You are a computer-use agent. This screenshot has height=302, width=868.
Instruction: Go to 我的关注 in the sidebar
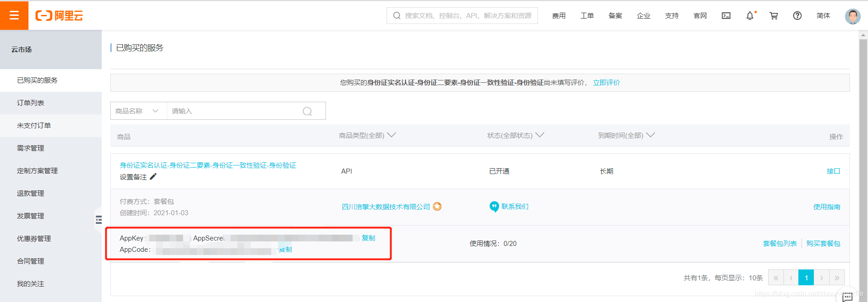coord(51,284)
